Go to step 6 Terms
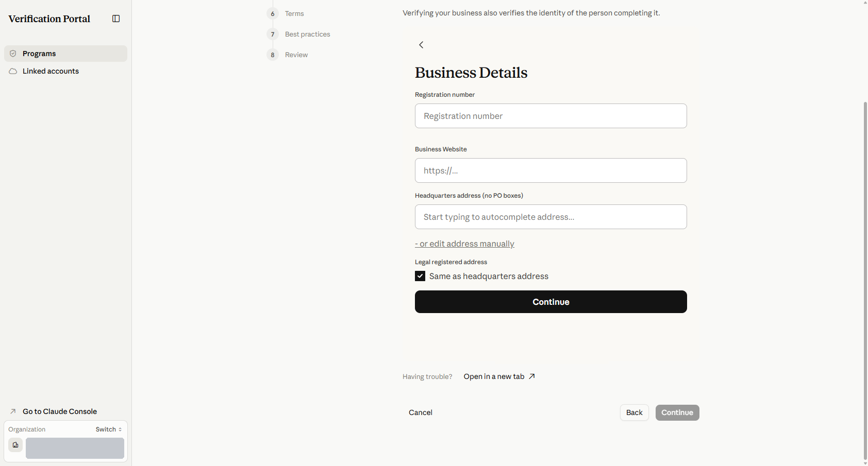The height and width of the screenshot is (466, 868). pos(286,13)
